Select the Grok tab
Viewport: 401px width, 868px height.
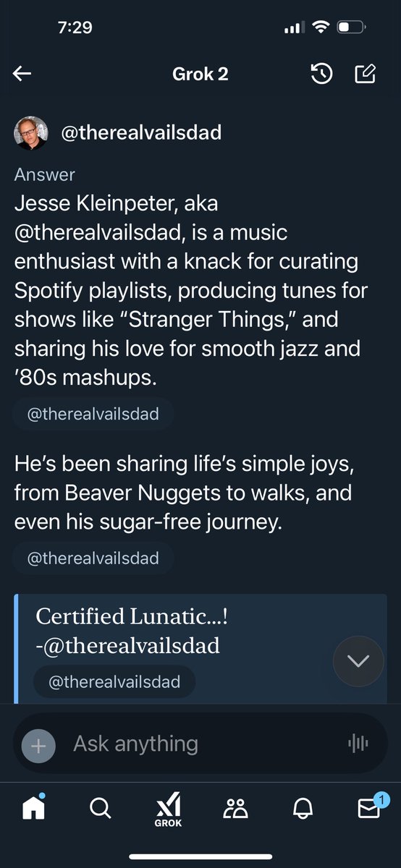[167, 810]
